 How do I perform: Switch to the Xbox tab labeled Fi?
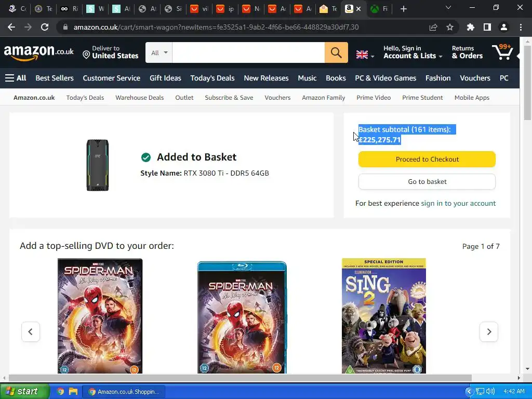tap(379, 9)
